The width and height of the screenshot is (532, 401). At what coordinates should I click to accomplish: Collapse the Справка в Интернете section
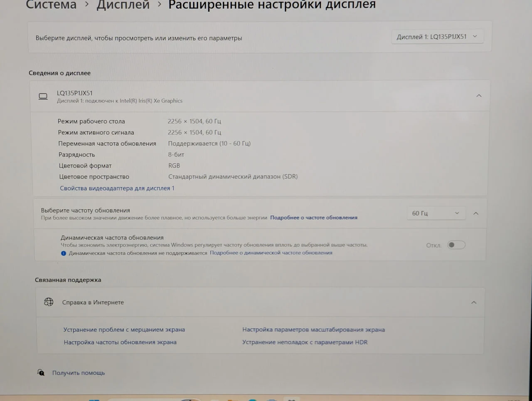point(474,302)
